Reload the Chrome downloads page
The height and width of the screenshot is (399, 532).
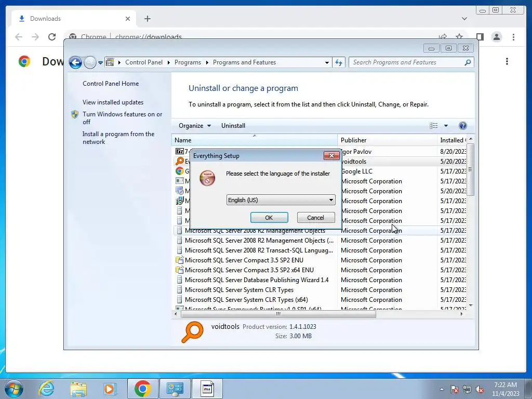(52, 37)
